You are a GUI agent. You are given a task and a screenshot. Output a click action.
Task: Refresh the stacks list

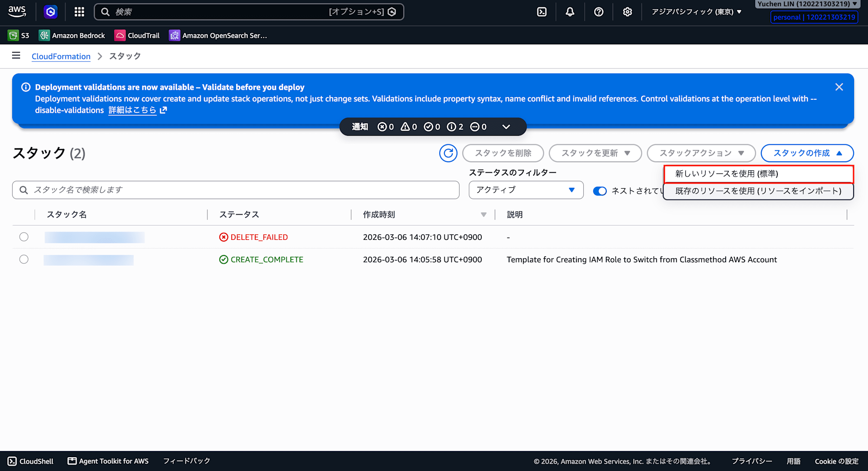(448, 153)
